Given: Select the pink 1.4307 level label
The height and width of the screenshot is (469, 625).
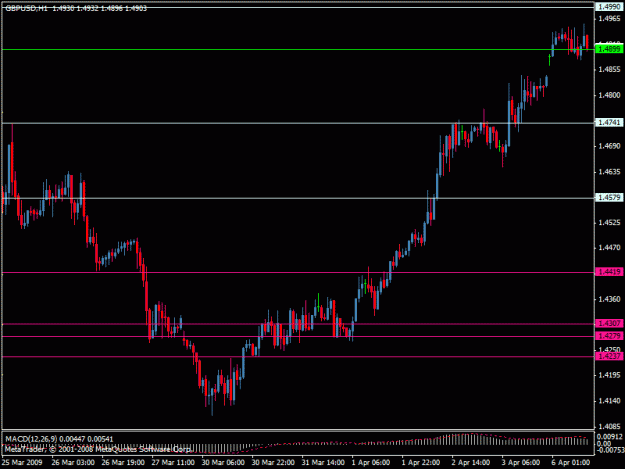Looking at the screenshot, I should (609, 323).
